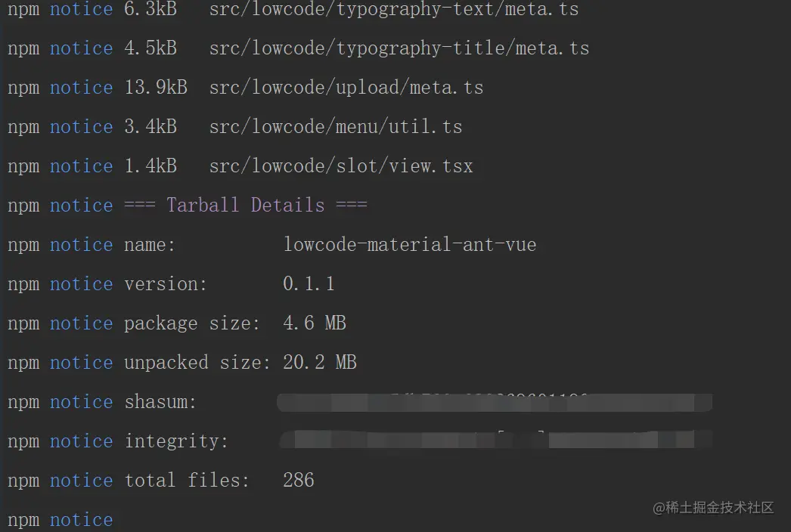791x532 pixels.
Task: Click the blurred shasum value
Action: point(495,403)
